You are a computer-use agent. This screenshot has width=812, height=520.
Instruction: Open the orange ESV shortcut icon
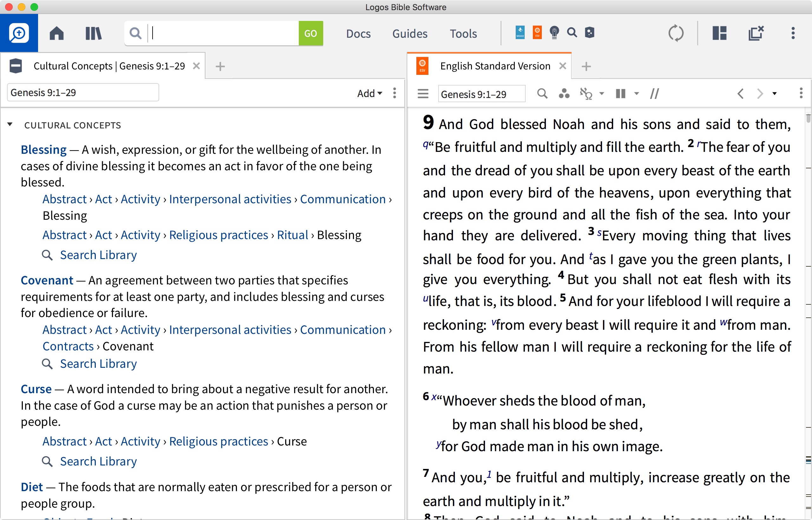(537, 33)
